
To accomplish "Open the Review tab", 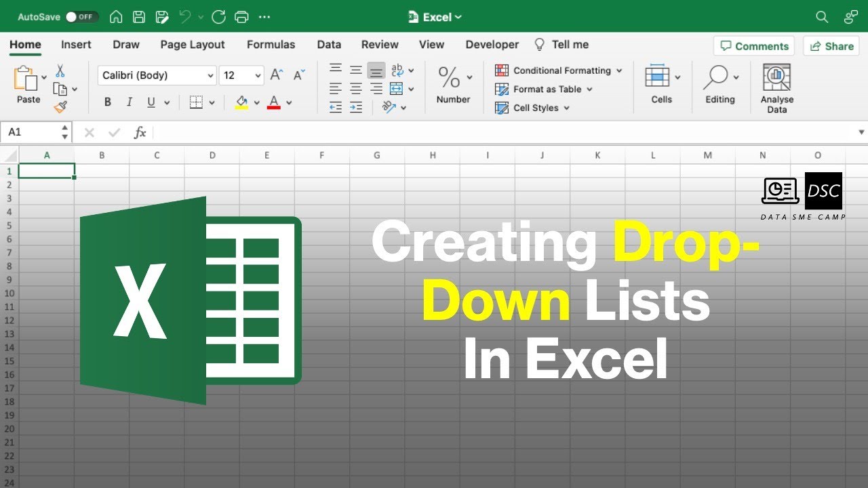I will (x=380, y=45).
